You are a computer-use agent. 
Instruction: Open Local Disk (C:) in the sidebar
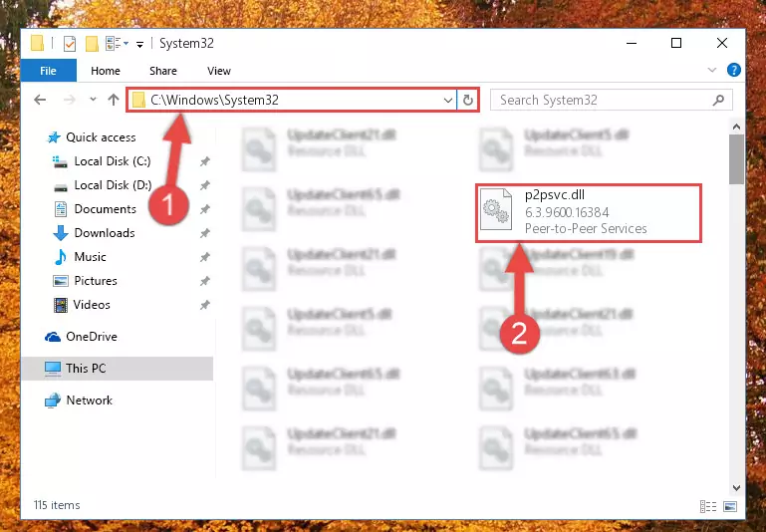tap(113, 161)
